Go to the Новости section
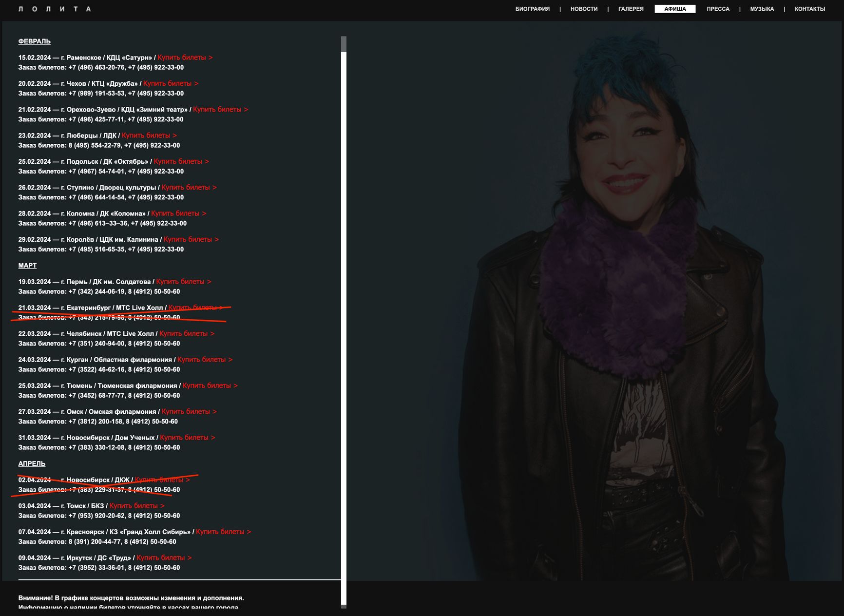The width and height of the screenshot is (844, 616). point(584,9)
